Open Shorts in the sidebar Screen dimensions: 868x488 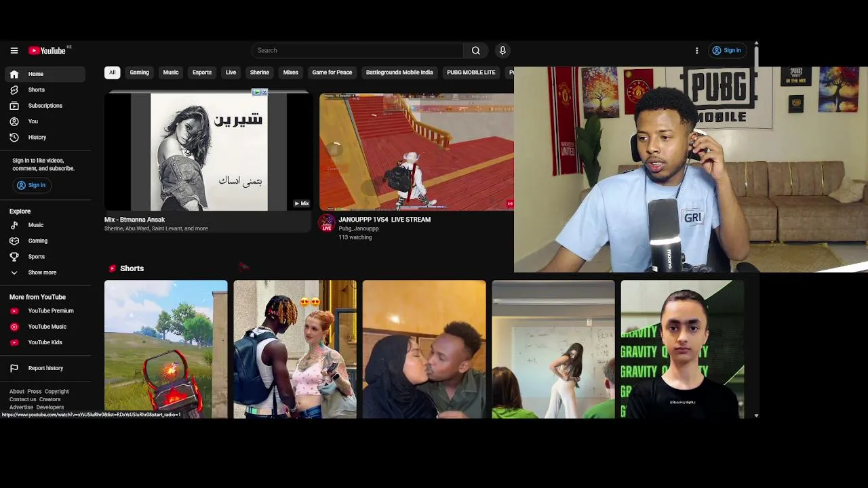tap(45, 89)
